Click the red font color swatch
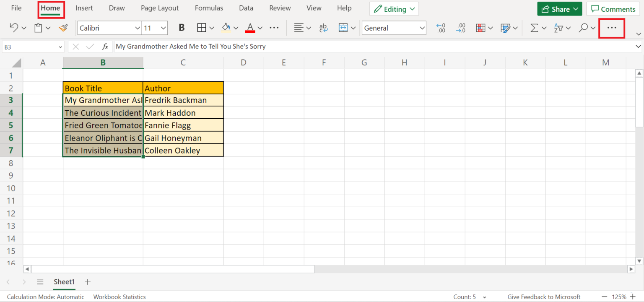 [x=250, y=28]
